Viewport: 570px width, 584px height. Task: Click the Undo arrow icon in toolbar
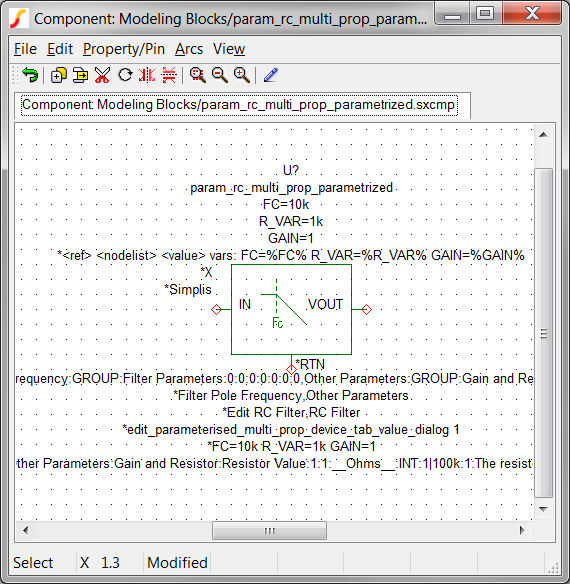pos(30,75)
